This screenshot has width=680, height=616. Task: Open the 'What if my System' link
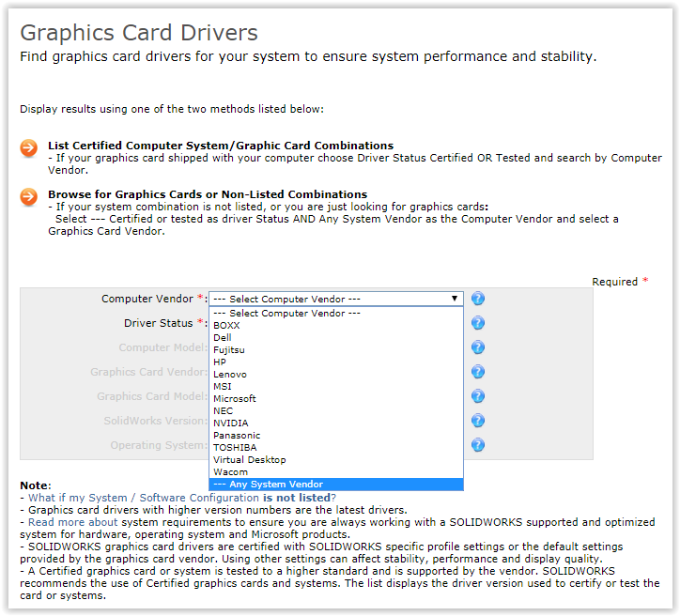pyautogui.click(x=182, y=498)
